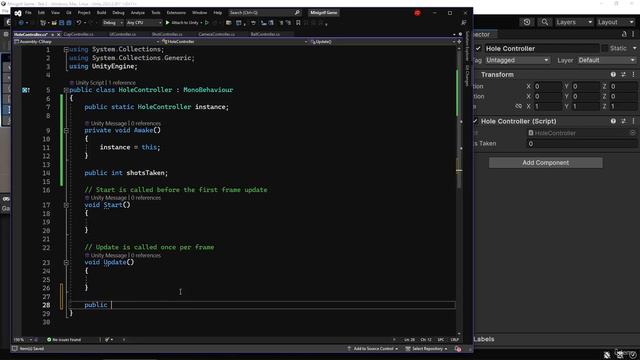Viewport: 640px width, 360px height.
Task: Click the Visual Studio search box
Action: pyautogui.click(x=264, y=13)
